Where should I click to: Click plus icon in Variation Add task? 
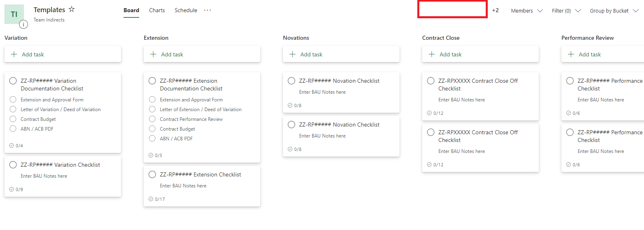[x=14, y=54]
